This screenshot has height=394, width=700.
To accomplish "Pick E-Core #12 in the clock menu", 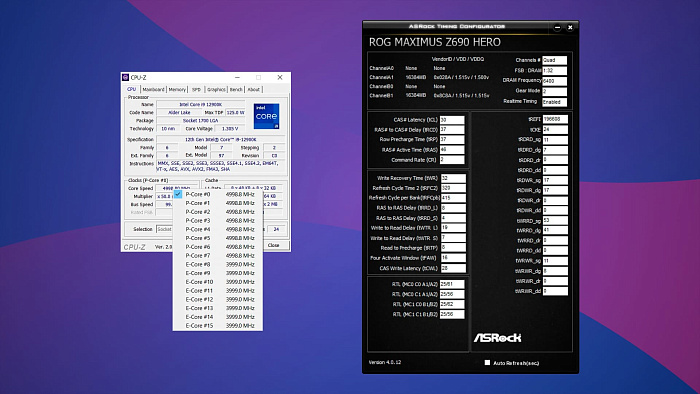I will pyautogui.click(x=218, y=299).
